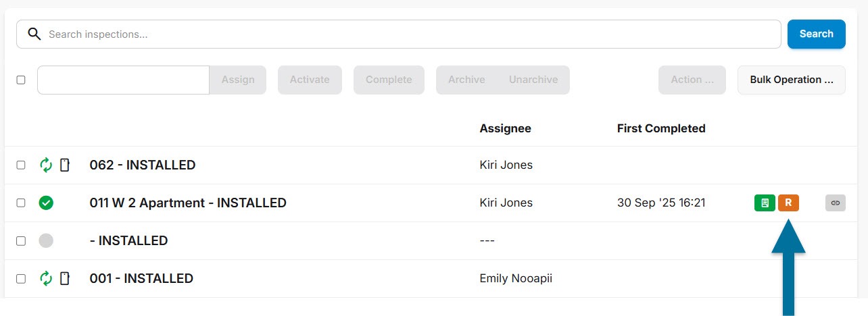Click the assignee field next to Assign
This screenshot has height=316, width=868.
tap(123, 80)
